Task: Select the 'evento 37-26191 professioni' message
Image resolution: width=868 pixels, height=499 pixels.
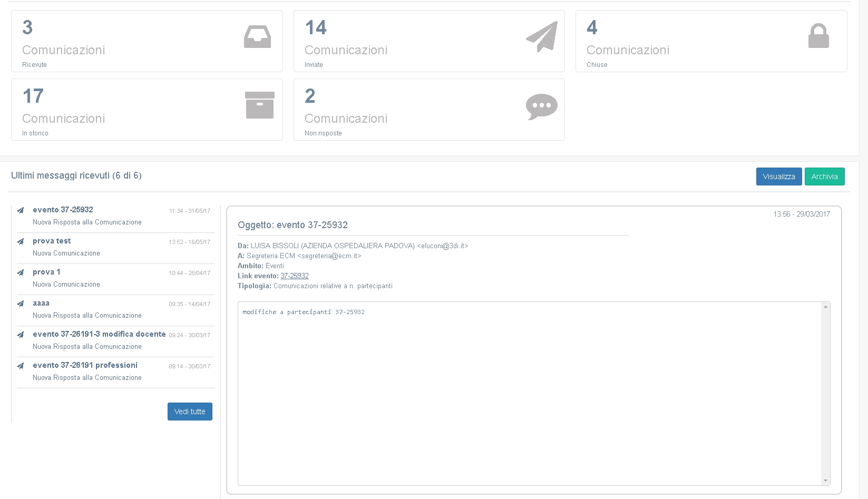Action: pyautogui.click(x=85, y=365)
